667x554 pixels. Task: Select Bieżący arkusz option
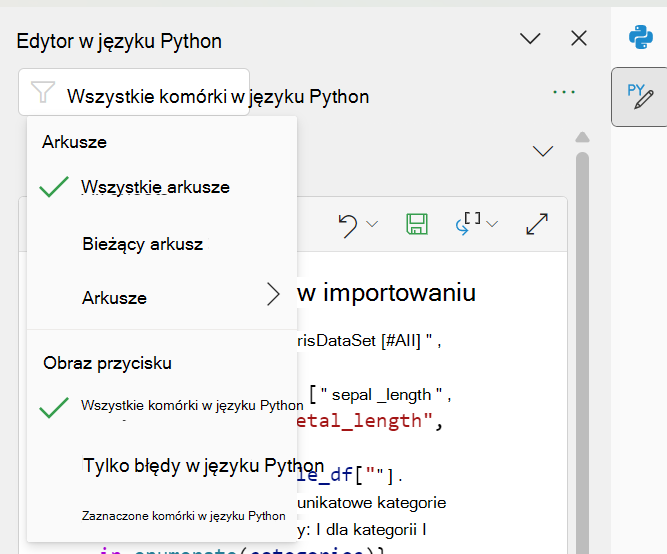tap(162, 244)
